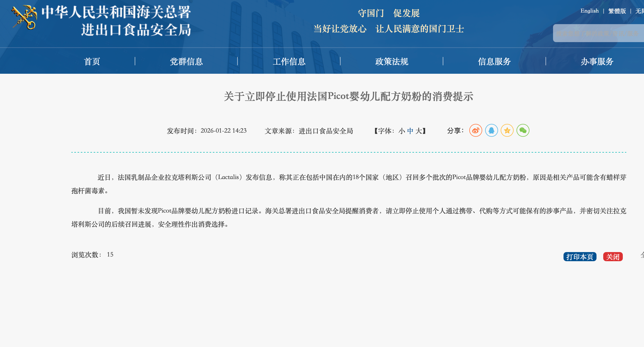The width and height of the screenshot is (644, 347).
Task: Open the 党群信息 menu
Action: pyautogui.click(x=187, y=61)
